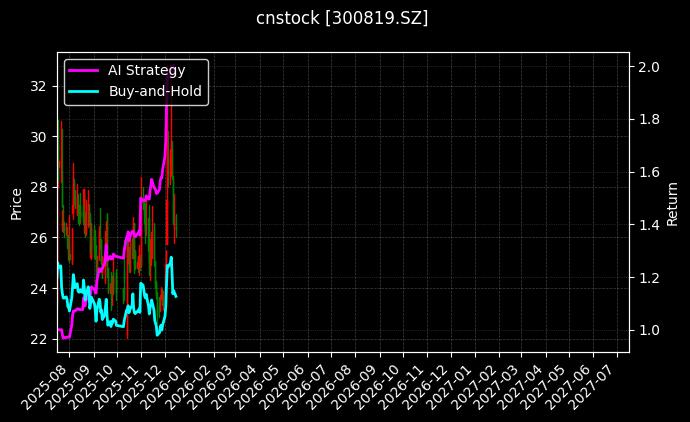Click the magenta line swatch in legend

tap(84, 70)
